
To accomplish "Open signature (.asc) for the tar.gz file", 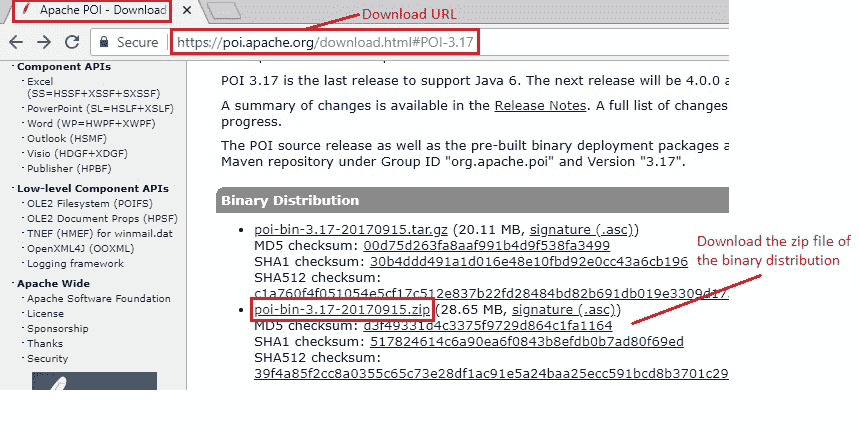I will click(582, 230).
